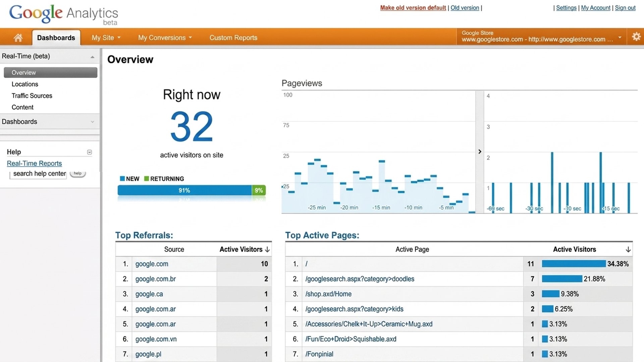This screenshot has width=644, height=362.
Task: Click the Active Page column header
Action: click(412, 249)
